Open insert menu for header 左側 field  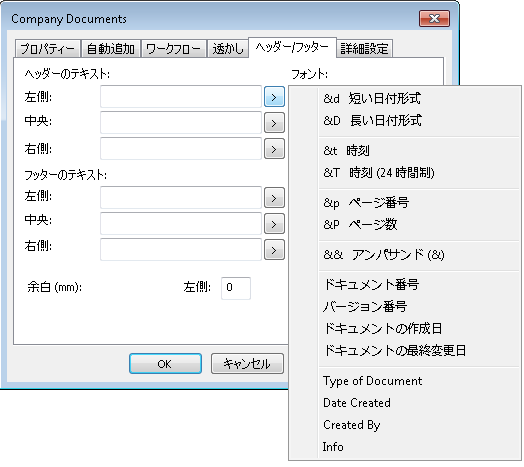click(274, 97)
